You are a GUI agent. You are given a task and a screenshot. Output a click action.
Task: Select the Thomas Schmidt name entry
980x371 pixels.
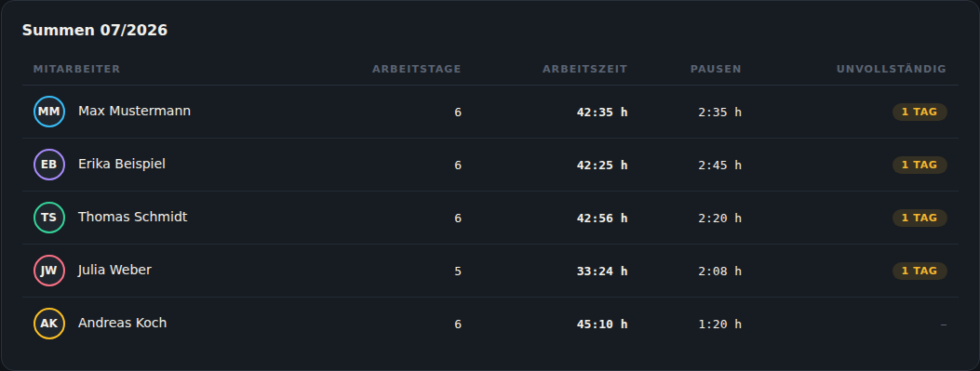pyautogui.click(x=132, y=217)
